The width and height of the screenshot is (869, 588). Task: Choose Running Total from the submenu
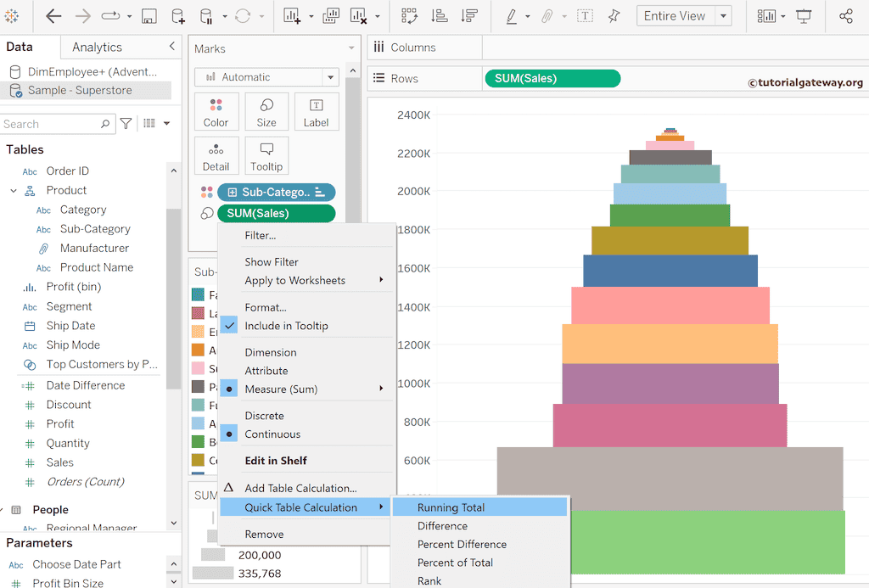click(451, 507)
